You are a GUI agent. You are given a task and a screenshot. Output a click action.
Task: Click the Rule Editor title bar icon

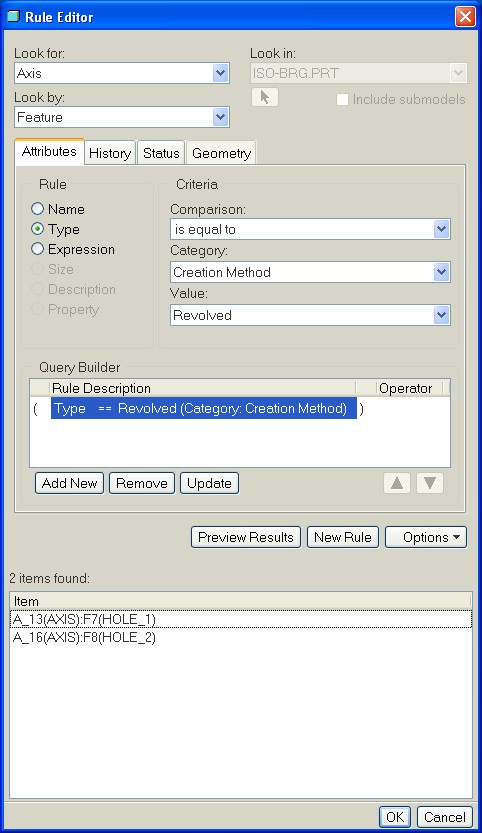(x=13, y=17)
